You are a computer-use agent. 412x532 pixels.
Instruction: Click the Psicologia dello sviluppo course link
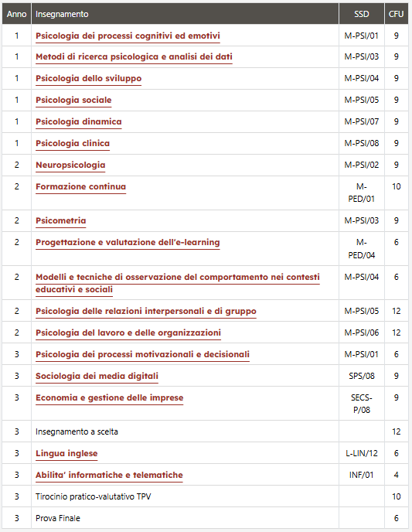click(88, 78)
